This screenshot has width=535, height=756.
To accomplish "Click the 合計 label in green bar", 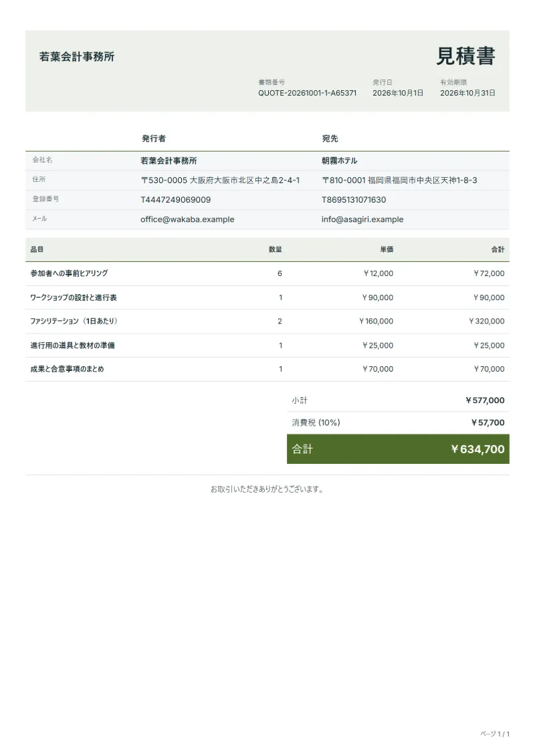I will [302, 449].
